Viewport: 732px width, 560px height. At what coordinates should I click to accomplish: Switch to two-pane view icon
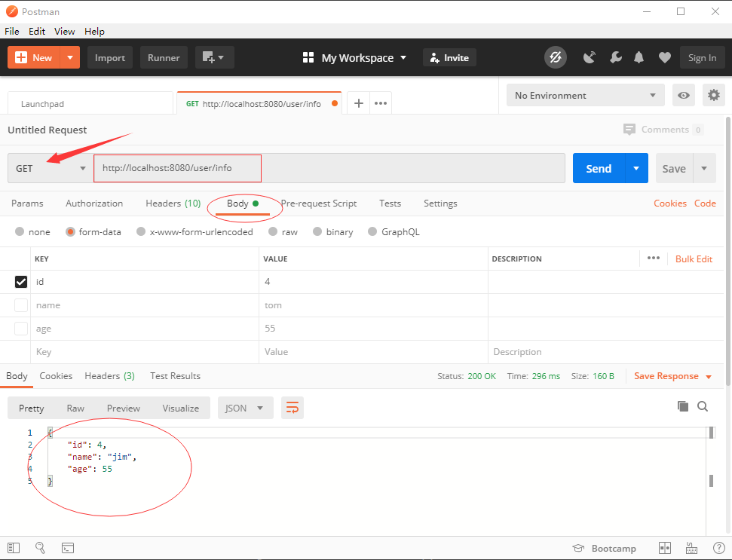click(x=665, y=548)
